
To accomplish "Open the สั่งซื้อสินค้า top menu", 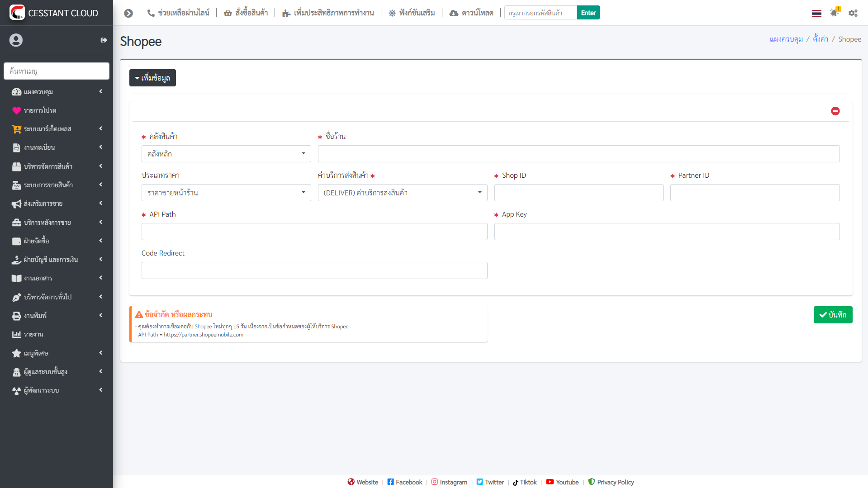I will point(246,13).
